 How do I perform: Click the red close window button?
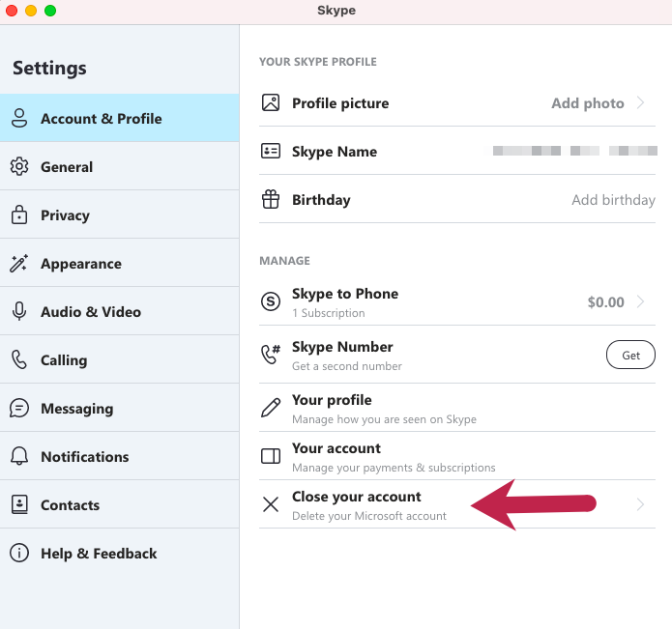12,11
